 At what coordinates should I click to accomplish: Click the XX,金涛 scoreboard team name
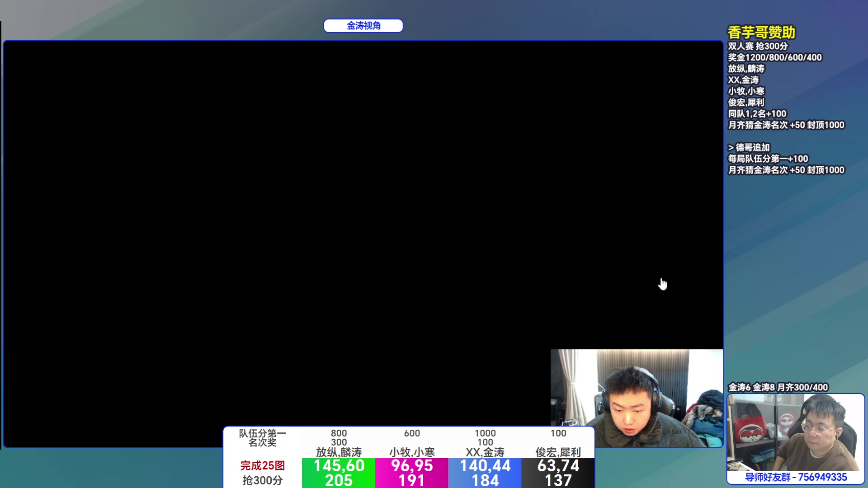tap(485, 452)
